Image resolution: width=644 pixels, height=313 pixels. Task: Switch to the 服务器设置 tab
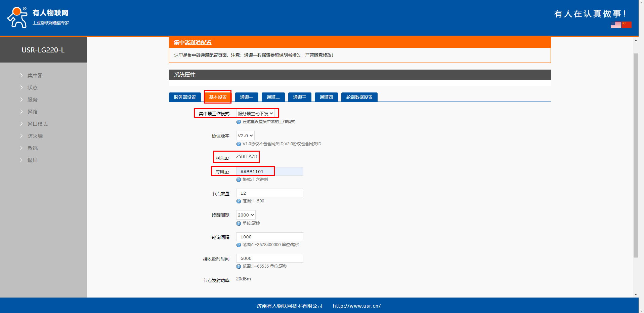[185, 97]
